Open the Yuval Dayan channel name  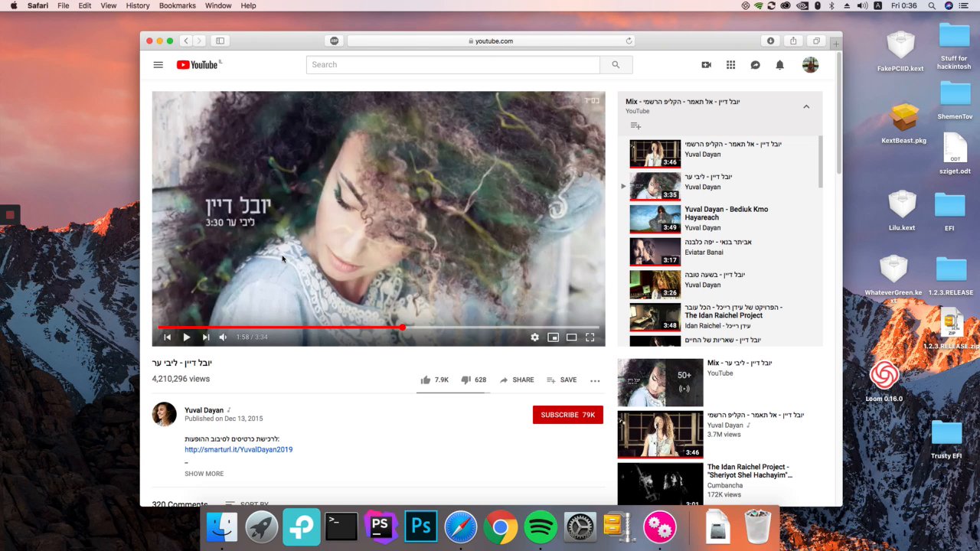click(204, 410)
